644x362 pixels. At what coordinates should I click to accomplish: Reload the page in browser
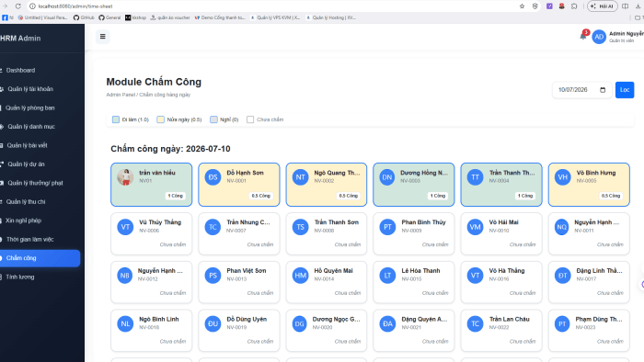tap(18, 6)
